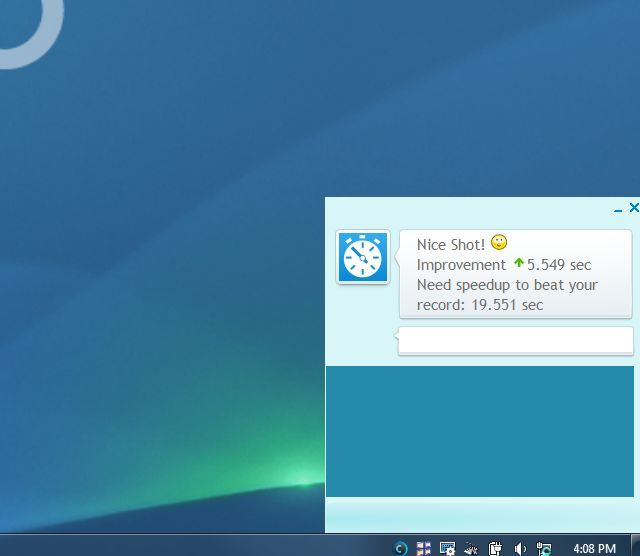Open the tray icon left of the power plug

click(x=471, y=549)
